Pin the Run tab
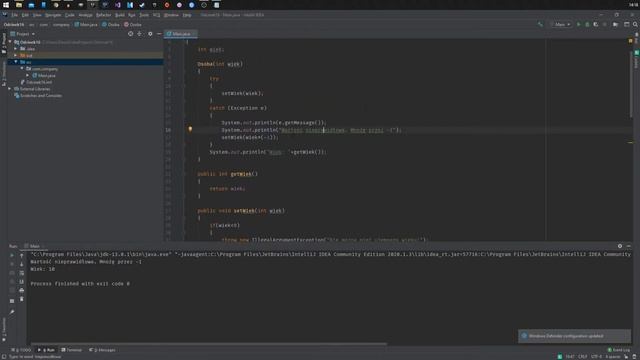This screenshot has height=360, width=640. 12,312
